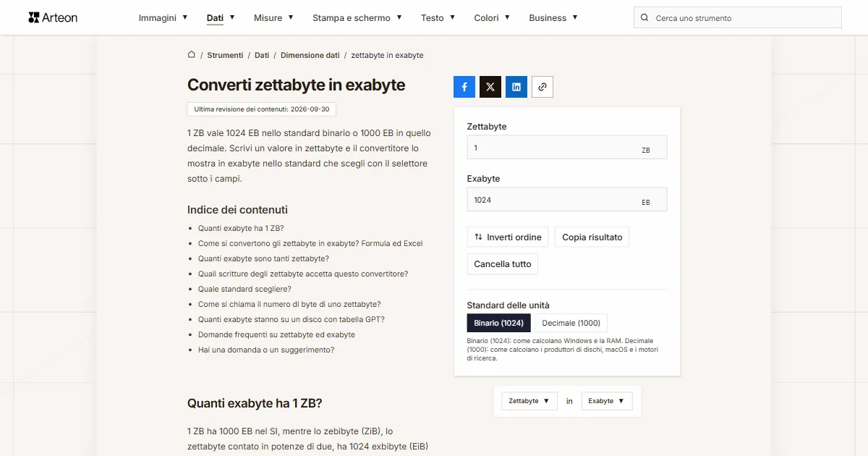Jump to 'numero di byte di uno zettabyte'

(x=289, y=304)
